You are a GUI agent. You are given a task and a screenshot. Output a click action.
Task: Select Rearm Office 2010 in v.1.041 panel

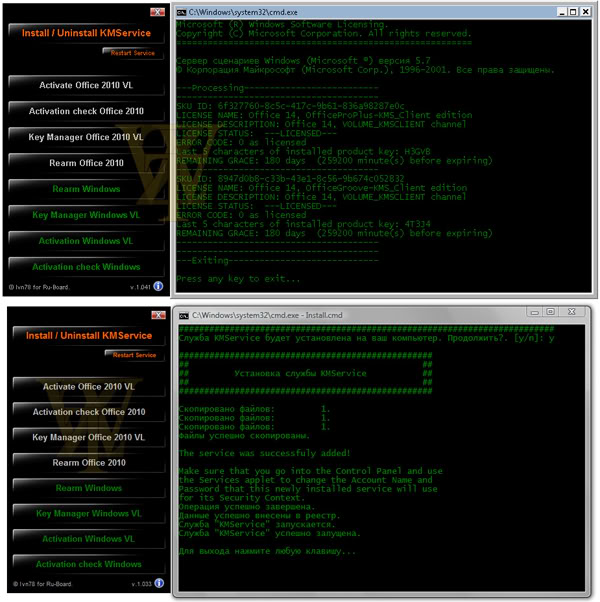pyautogui.click(x=86, y=163)
